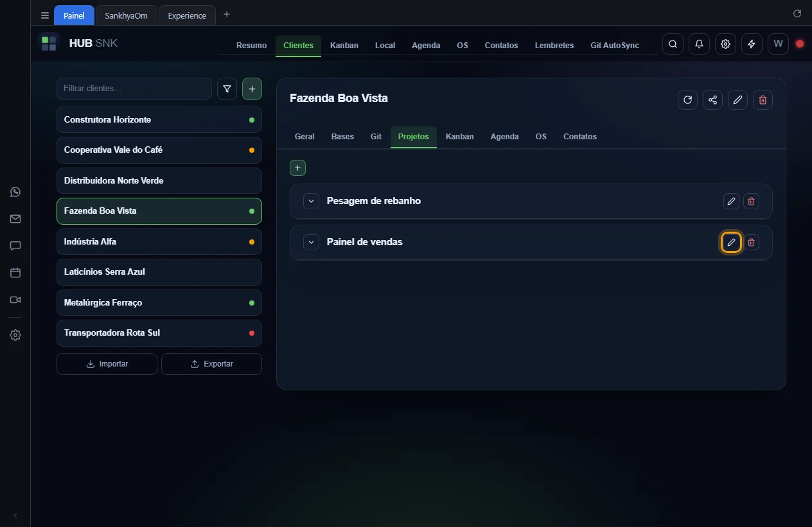Open the notifications bell

point(699,44)
